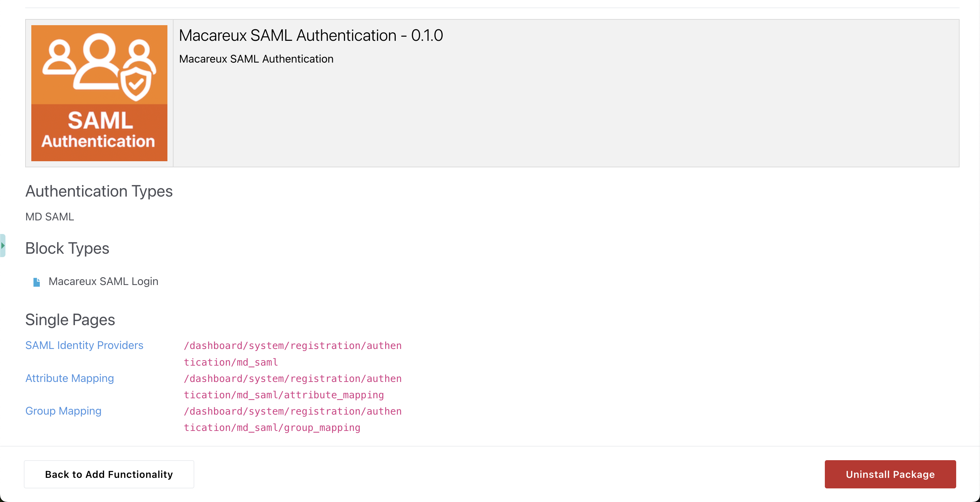
Task: Expand the side panel using the left-edge arrow
Action: pyautogui.click(x=3, y=246)
